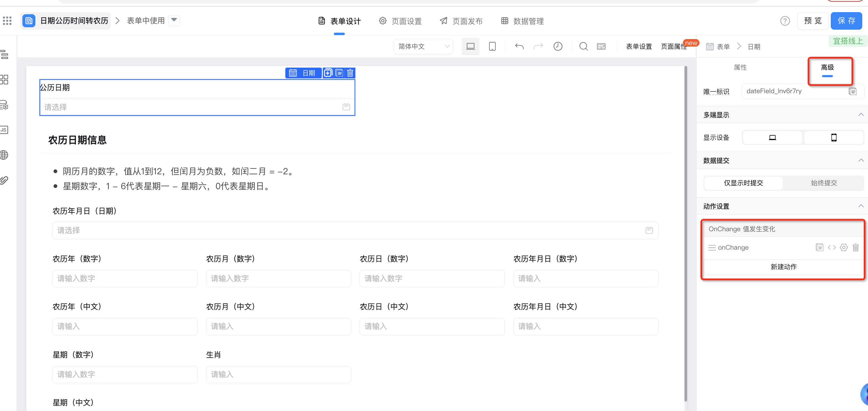Open the attachment paperclip sidebar icon
Screen dimensions: 868x411
[4, 180]
